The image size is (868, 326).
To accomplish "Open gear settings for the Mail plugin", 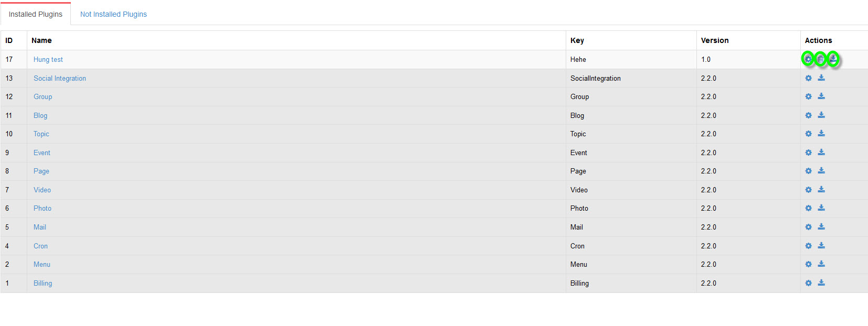I will 808,227.
